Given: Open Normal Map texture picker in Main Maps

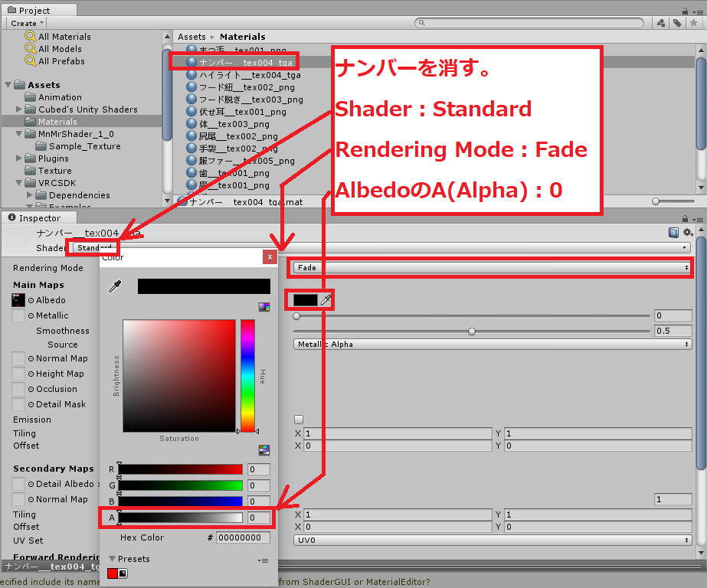Looking at the screenshot, I should (31, 358).
